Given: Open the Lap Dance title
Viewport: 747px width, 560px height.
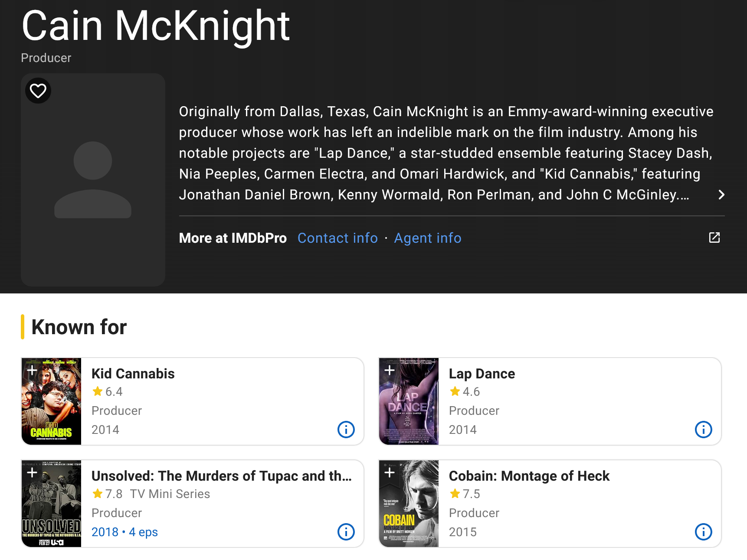Looking at the screenshot, I should tap(482, 374).
